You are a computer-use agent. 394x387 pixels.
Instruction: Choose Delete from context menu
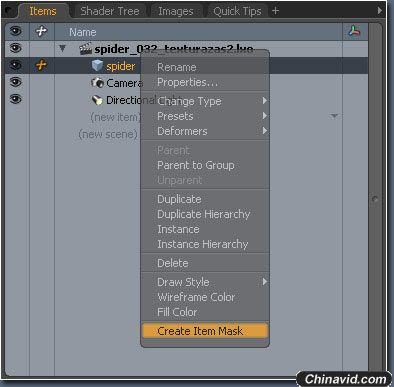pos(205,263)
